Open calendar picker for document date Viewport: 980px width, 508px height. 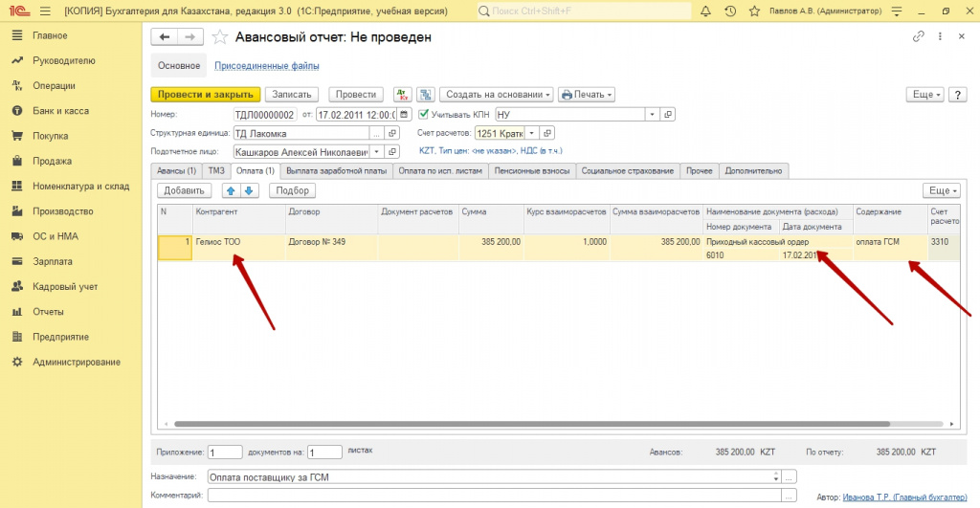(405, 115)
